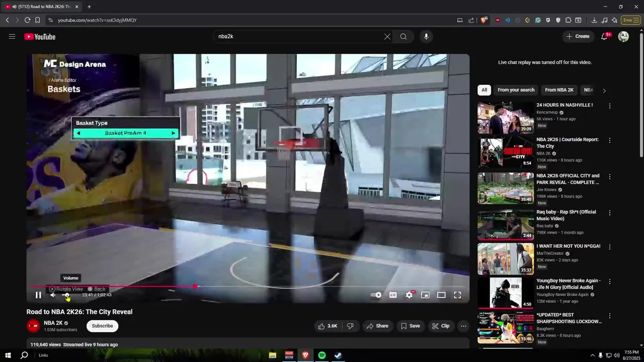Toggle the autoplay switch
644x362 pixels.
376,295
